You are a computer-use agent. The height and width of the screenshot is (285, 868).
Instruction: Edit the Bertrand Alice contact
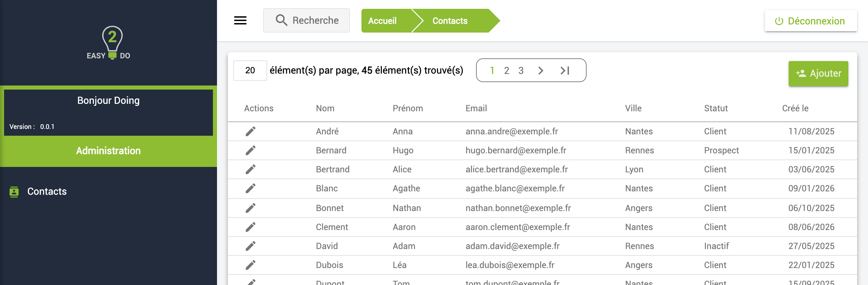(251, 169)
